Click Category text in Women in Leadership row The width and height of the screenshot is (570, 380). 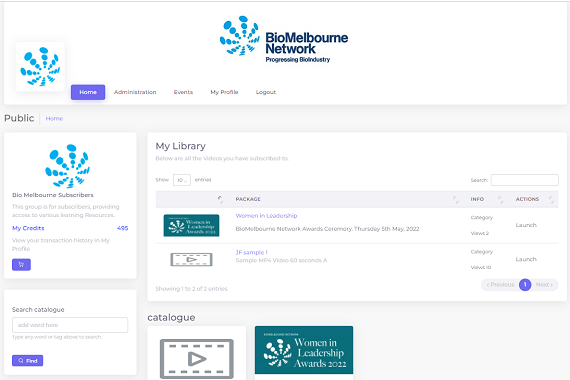482,217
